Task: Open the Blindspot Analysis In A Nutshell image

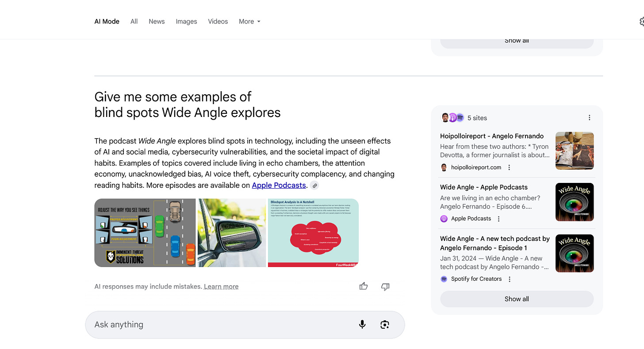Action: click(x=313, y=233)
